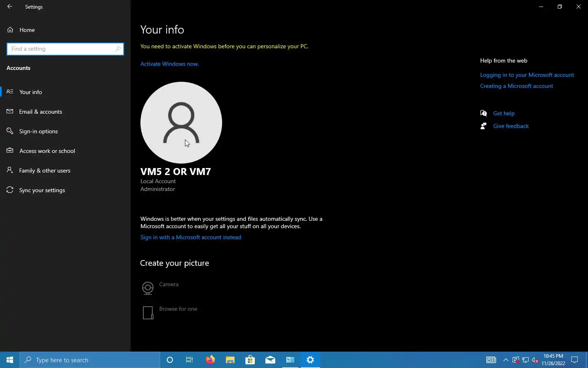Click the 'Get help' link
This screenshot has width=588, height=368.
point(503,113)
